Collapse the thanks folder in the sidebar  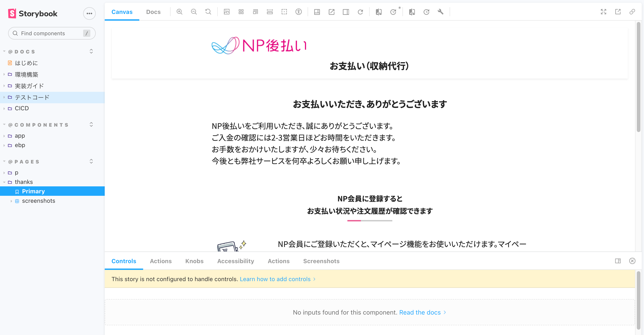coord(24,182)
